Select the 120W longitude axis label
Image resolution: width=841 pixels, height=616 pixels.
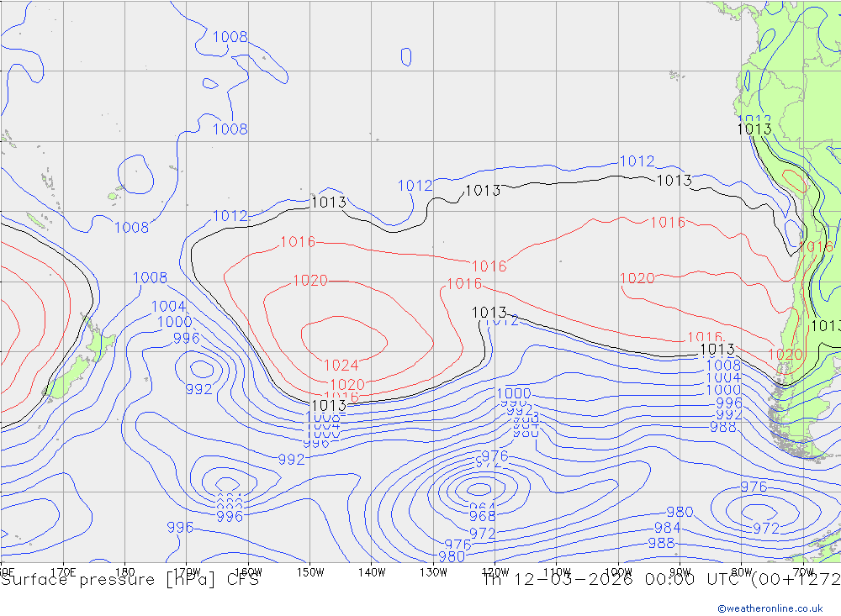coord(495,572)
